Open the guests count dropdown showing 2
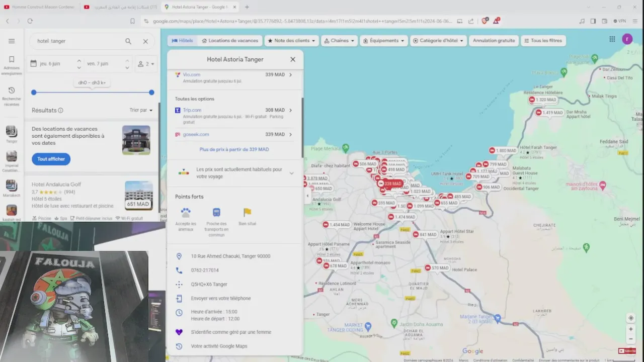 pos(146,64)
